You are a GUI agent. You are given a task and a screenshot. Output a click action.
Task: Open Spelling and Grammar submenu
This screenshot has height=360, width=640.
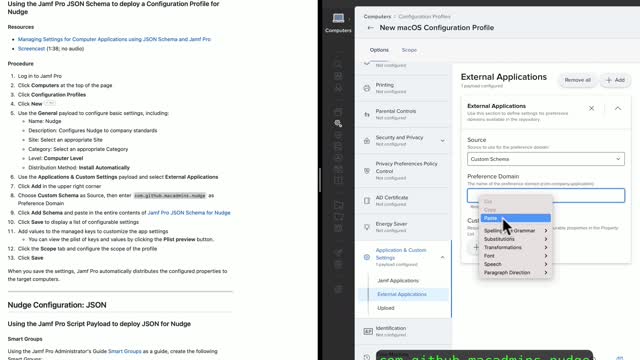[516, 231]
